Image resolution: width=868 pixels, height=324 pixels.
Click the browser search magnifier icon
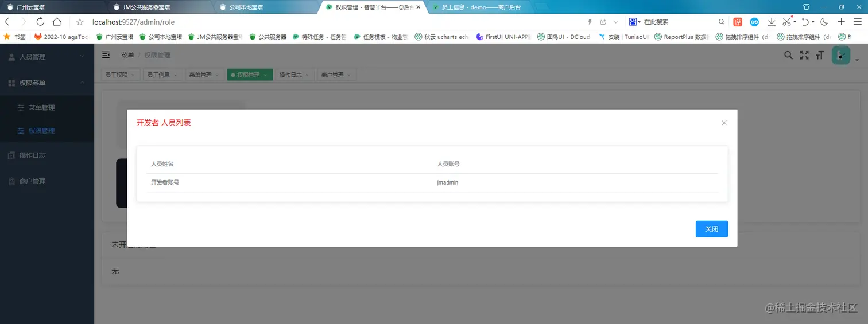tap(722, 22)
